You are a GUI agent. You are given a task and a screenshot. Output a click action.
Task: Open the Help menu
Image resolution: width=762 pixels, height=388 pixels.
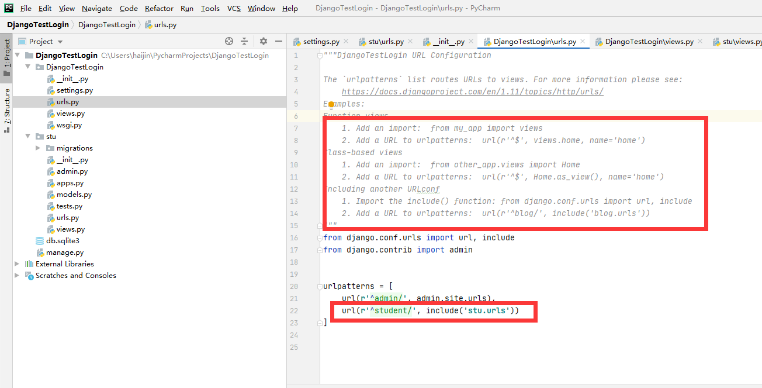tap(290, 9)
